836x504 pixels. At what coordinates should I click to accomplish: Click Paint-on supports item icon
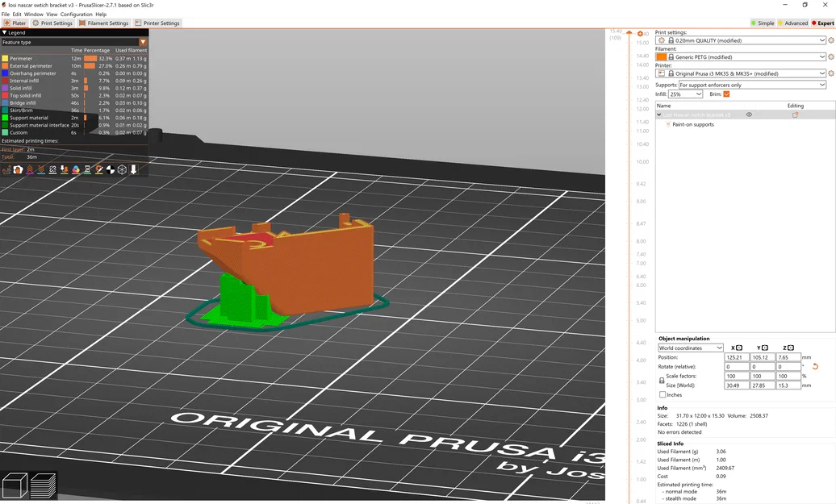click(667, 124)
